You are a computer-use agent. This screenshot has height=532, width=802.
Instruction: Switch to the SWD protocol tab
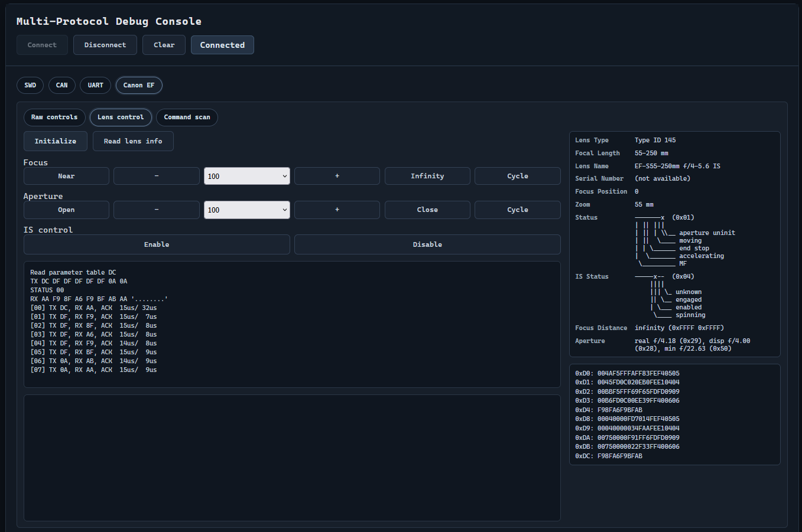(30, 85)
